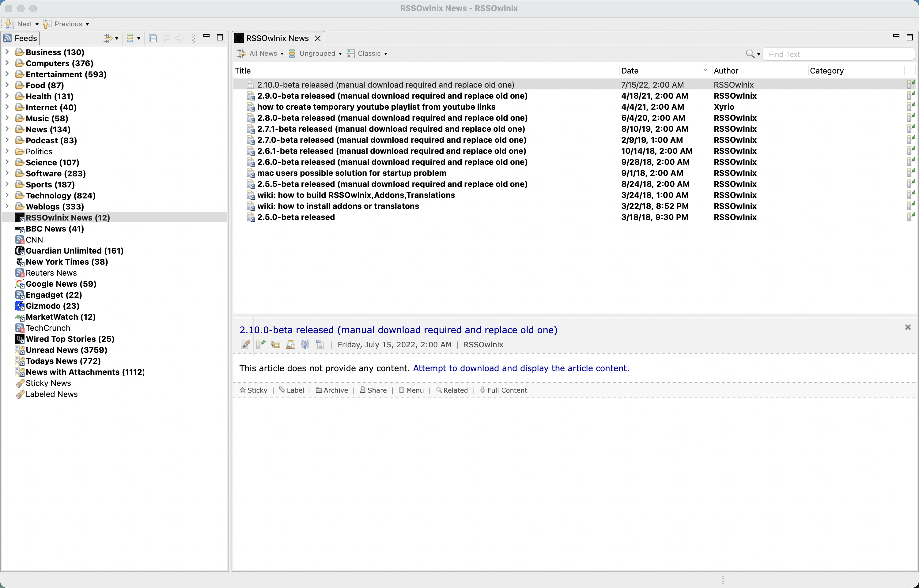Screen dimensions: 919x588
Task: Toggle sticky flag on 2.10.0-beta released row
Action: coord(911,85)
